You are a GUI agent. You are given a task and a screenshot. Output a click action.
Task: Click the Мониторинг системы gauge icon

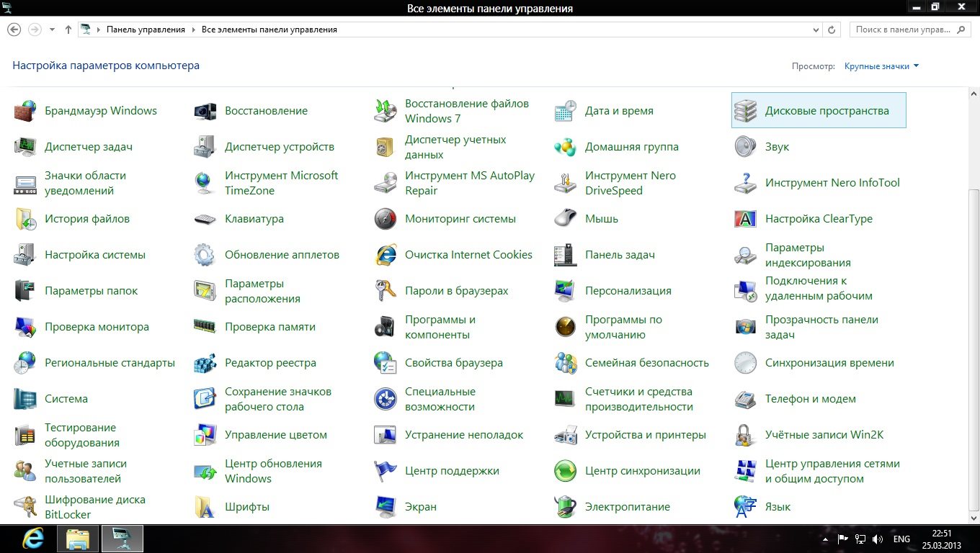[x=386, y=219]
